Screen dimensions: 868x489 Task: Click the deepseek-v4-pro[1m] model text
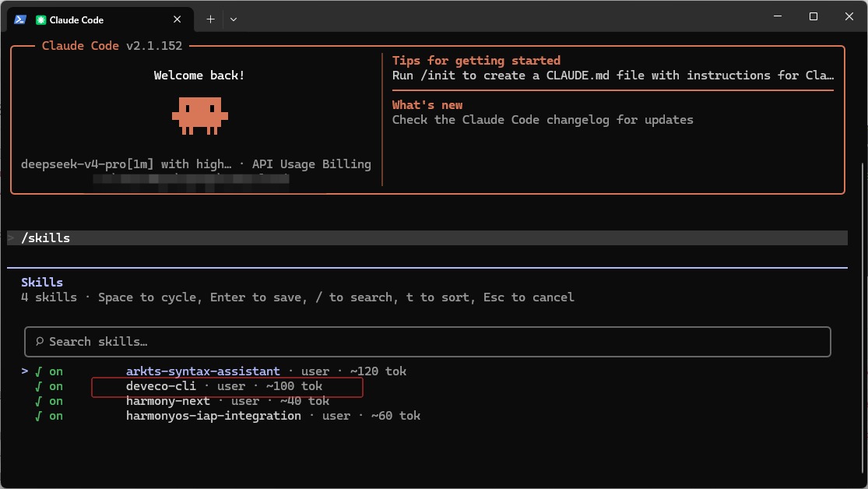(87, 164)
